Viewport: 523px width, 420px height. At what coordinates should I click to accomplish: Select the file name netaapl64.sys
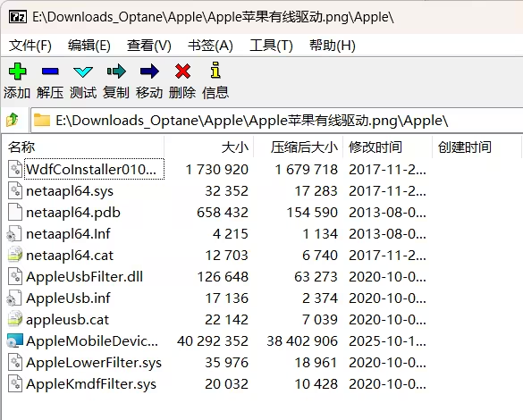click(70, 191)
